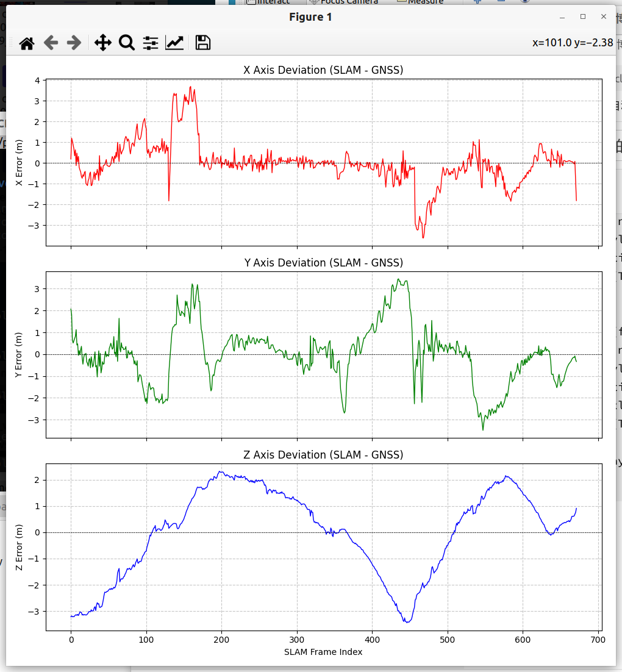Reset the plot to original home view
Viewport: 622px width, 672px height.
pyautogui.click(x=27, y=43)
